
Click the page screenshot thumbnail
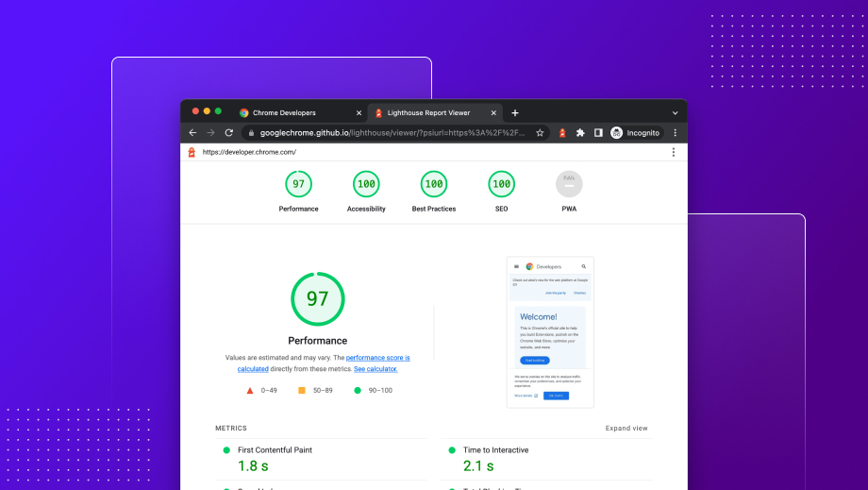tap(550, 332)
